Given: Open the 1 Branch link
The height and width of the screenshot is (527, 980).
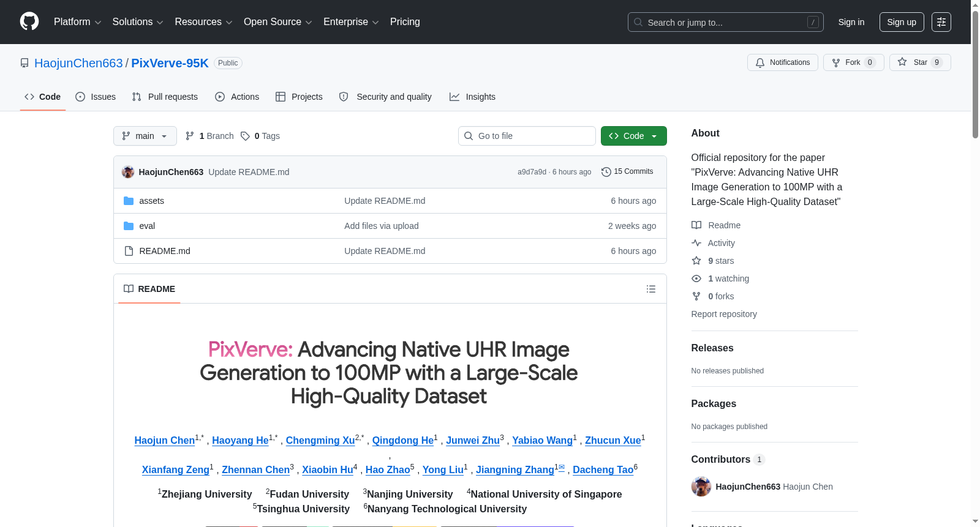Looking at the screenshot, I should (209, 136).
